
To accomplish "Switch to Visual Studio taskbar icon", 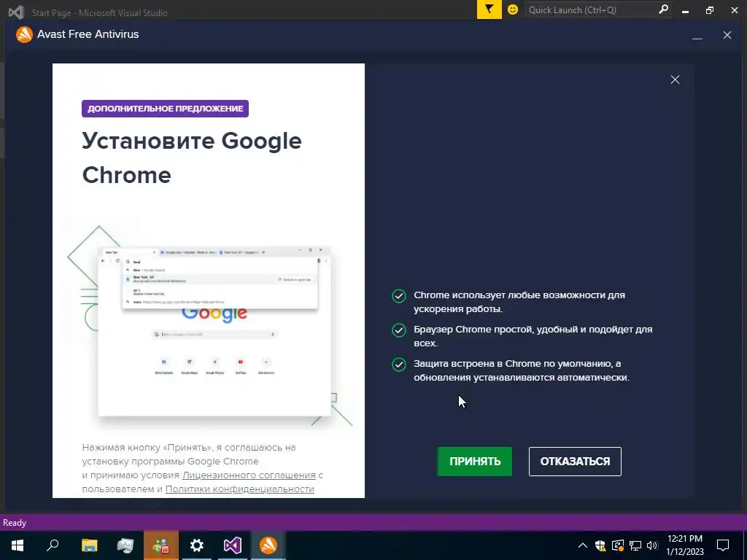I will pos(233,545).
